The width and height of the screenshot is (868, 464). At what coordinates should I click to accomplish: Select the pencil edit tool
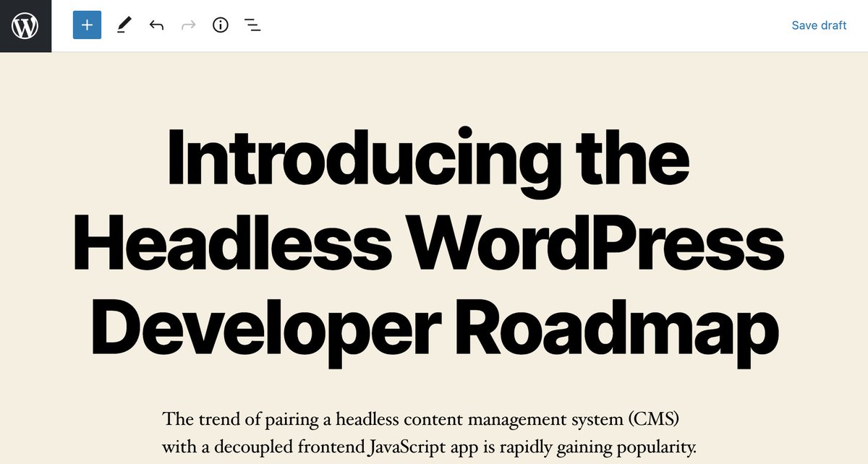coord(124,25)
